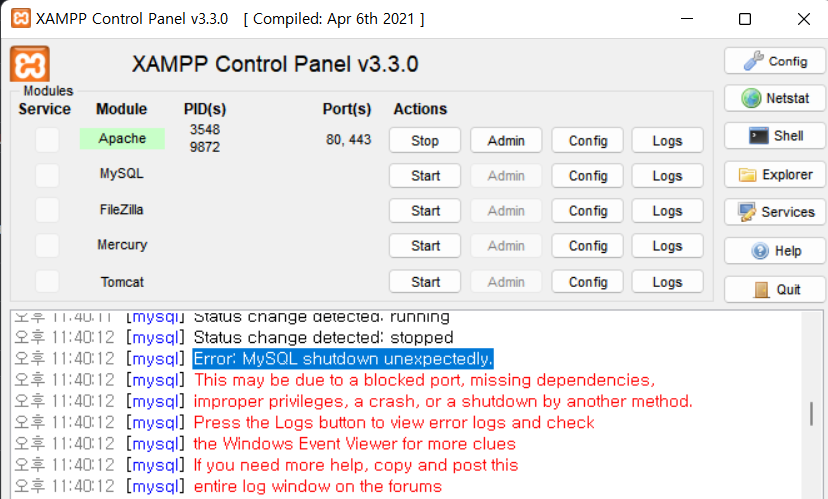View MySQL Logs
This screenshot has width=828, height=499.
[x=667, y=176]
